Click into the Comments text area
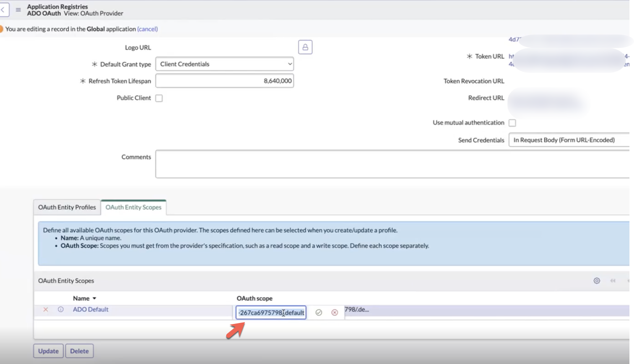 392,164
